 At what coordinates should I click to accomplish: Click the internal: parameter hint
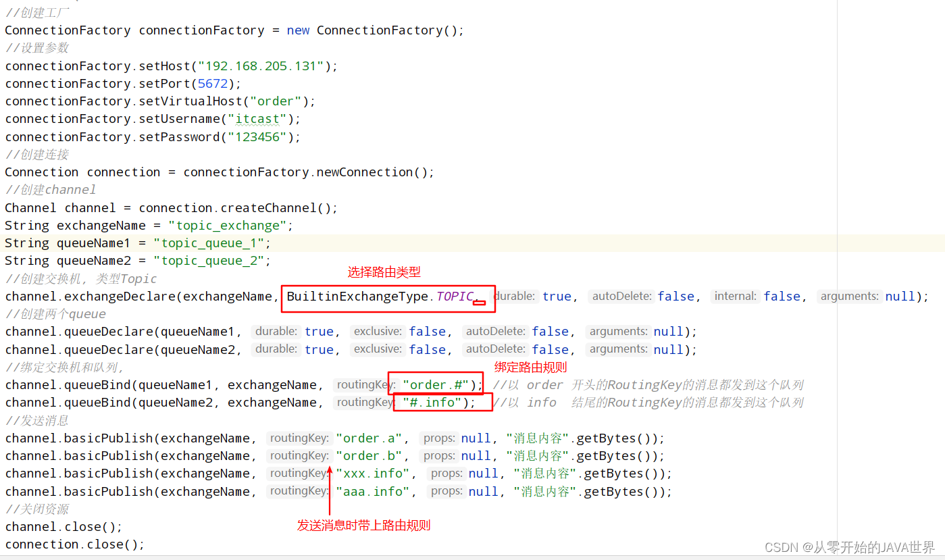pos(735,296)
